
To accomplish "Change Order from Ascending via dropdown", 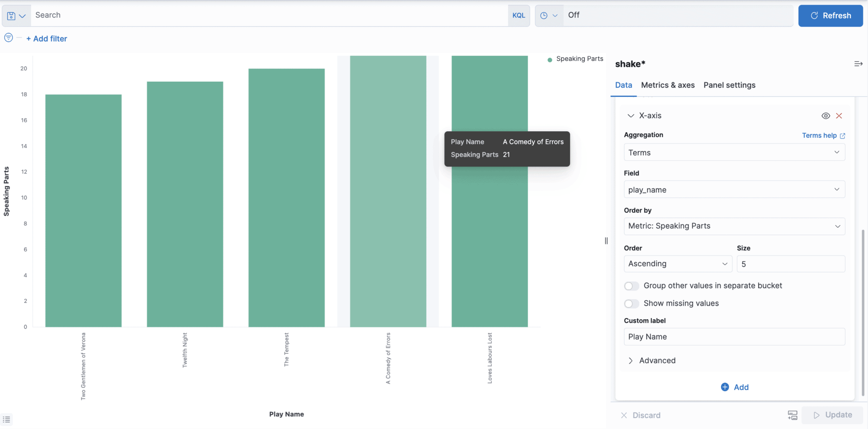I will (x=677, y=263).
